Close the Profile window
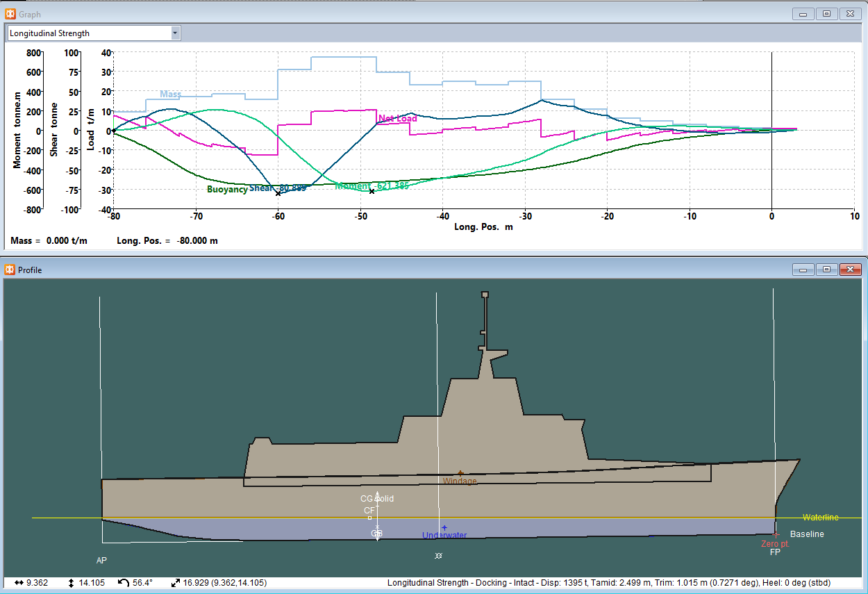This screenshot has width=868, height=594. 850,270
